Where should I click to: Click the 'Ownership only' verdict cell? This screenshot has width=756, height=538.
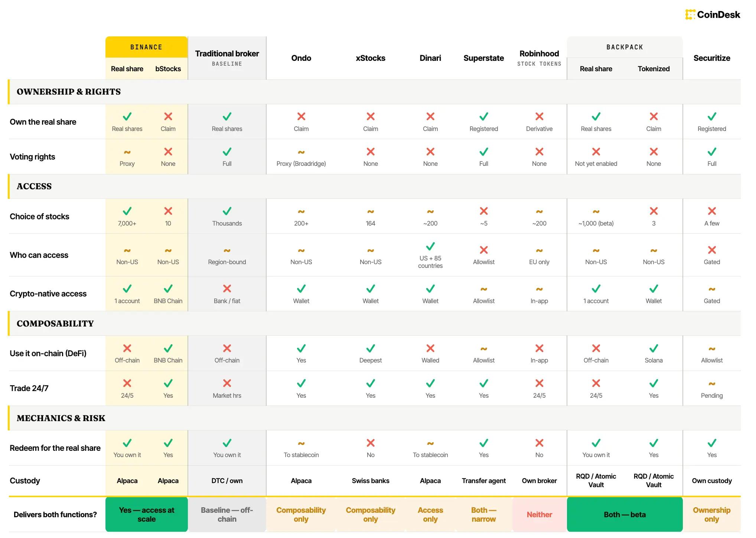coord(712,515)
